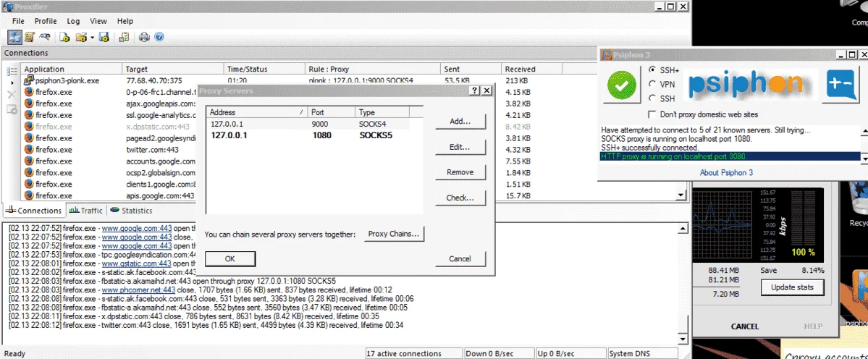Click the Save Profile floppy icon
868x359 pixels.
coord(104,37)
